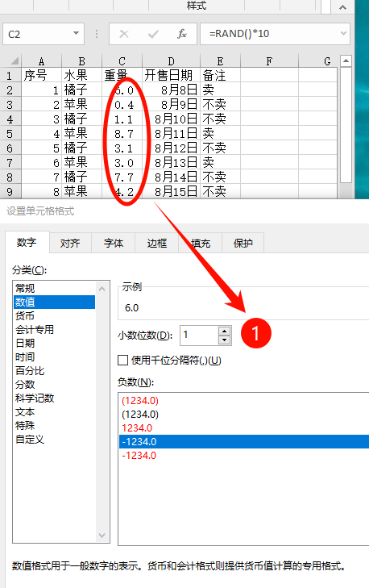
Task: Cancel the formula entry with the X icon
Action: click(124, 34)
